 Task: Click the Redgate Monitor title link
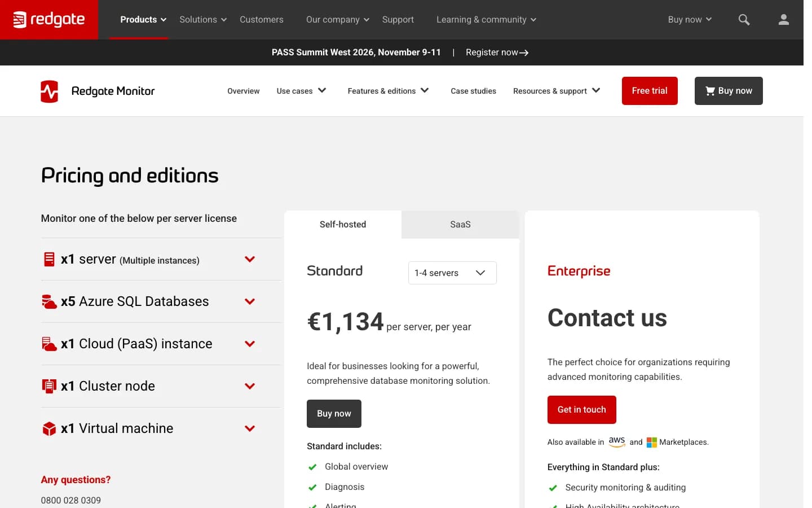pyautogui.click(x=113, y=91)
